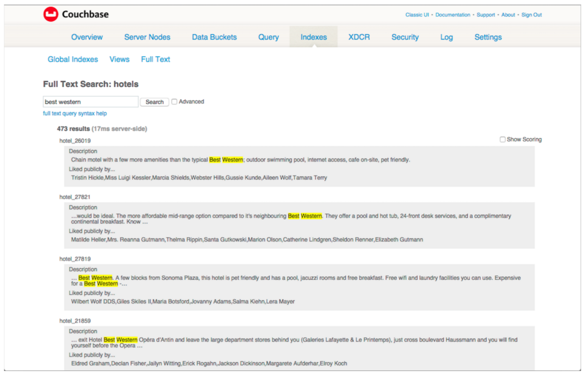Click the liked-by names starting 'Wilbert Wolf DDS'
The image size is (588, 376).
[183, 302]
